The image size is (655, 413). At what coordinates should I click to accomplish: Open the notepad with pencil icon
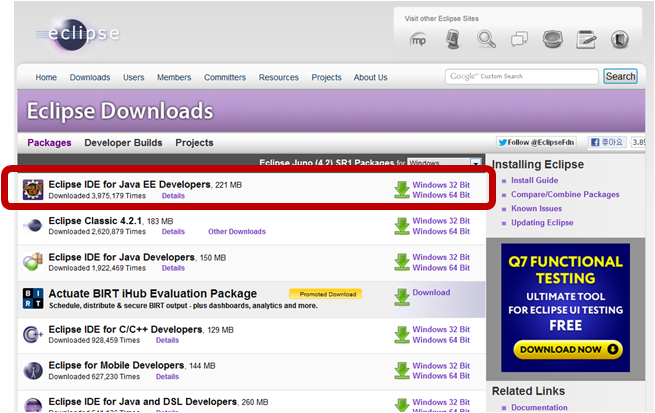[x=586, y=40]
